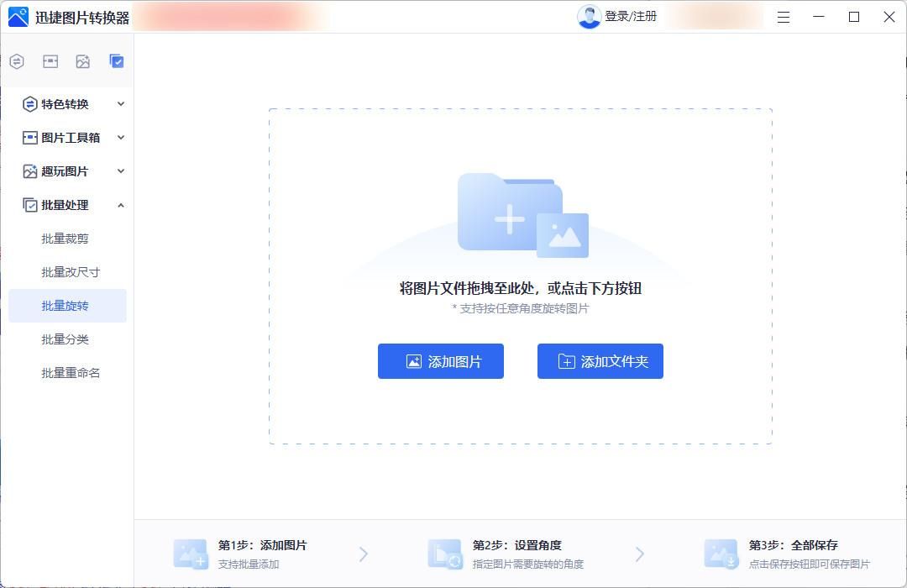Screen dimensions: 907x588
Task: Select 批量裁剪 in the sidebar
Action: (x=66, y=239)
